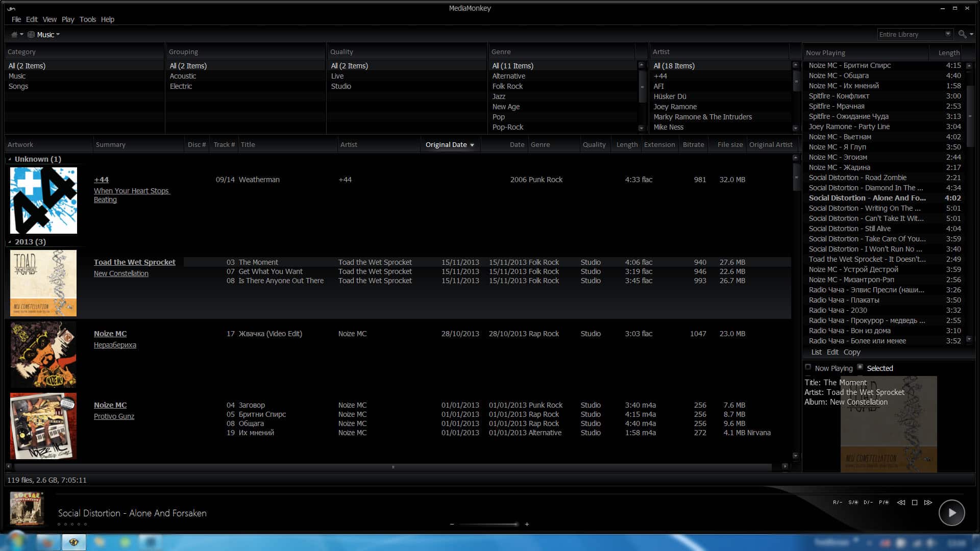This screenshot has width=980, height=551.
Task: Click the Copy button under Now Playing
Action: (x=852, y=352)
